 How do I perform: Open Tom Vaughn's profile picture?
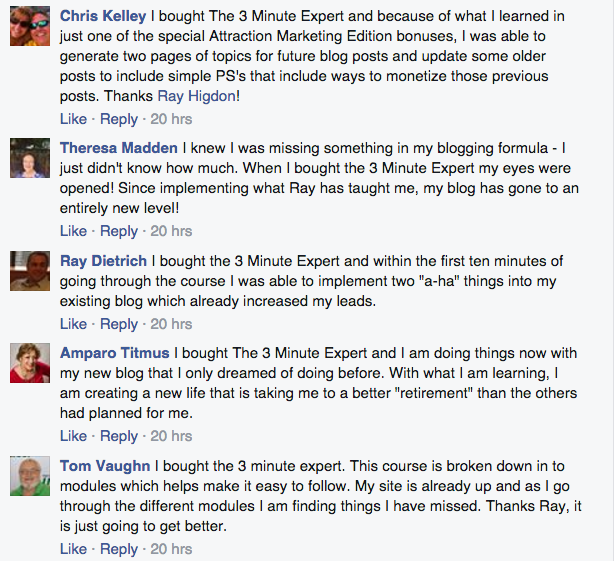[30, 476]
